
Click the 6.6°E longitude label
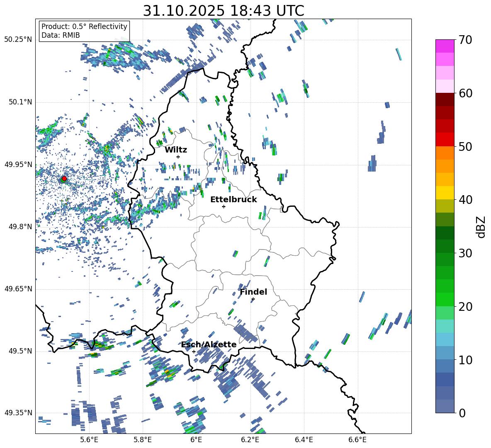[x=357, y=440]
